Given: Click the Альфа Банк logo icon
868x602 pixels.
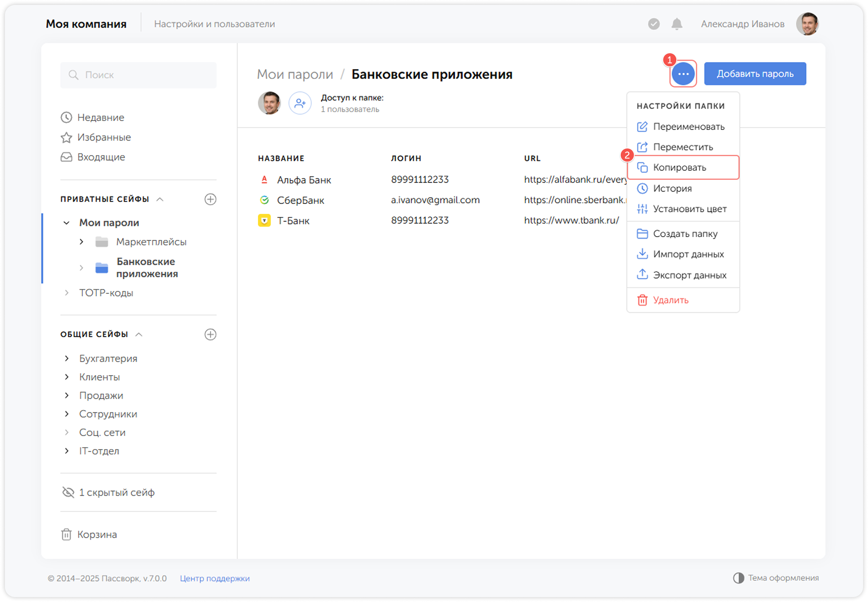Looking at the screenshot, I should click(x=264, y=179).
